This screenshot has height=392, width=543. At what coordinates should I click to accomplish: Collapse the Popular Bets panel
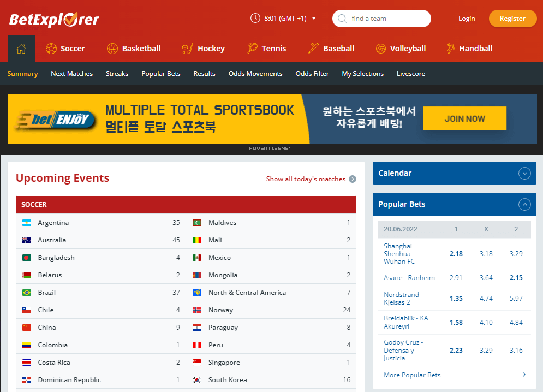pos(524,205)
